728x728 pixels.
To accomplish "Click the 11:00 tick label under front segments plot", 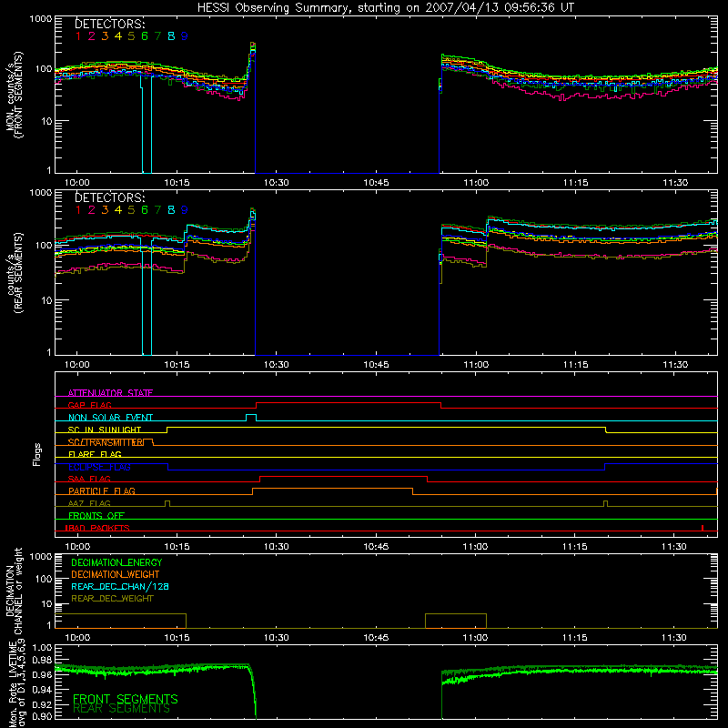I will pos(476,183).
